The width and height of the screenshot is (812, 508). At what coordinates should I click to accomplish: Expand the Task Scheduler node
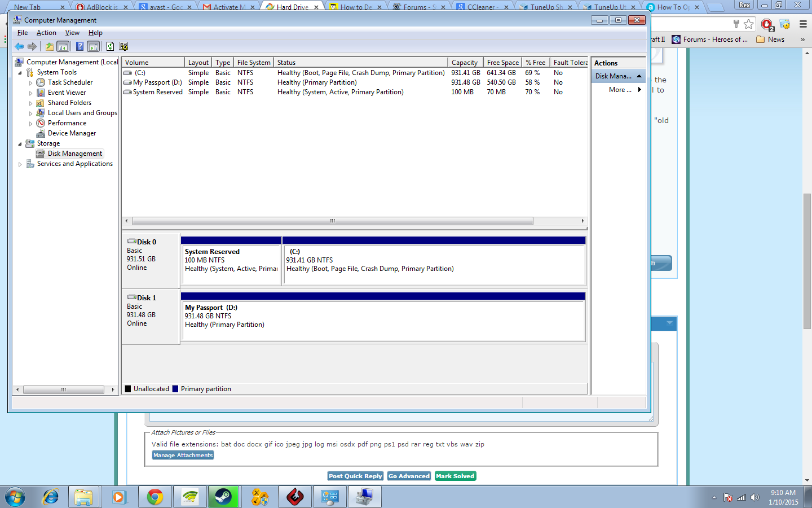point(31,83)
